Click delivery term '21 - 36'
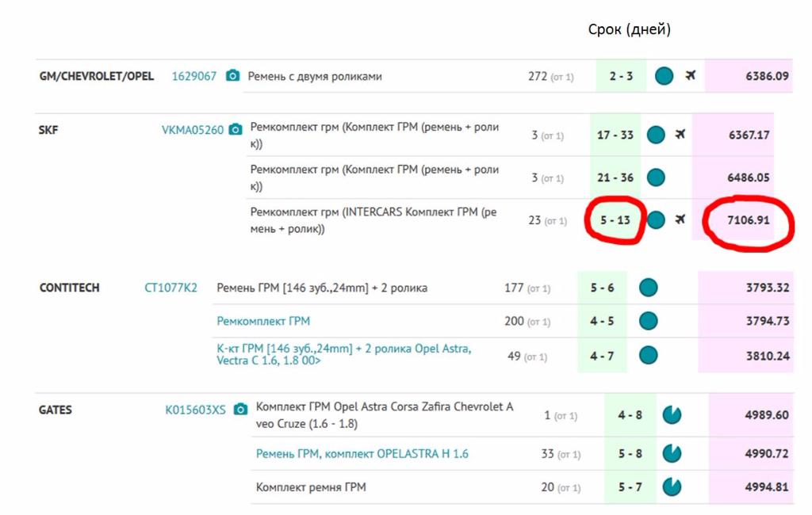 coord(615,177)
